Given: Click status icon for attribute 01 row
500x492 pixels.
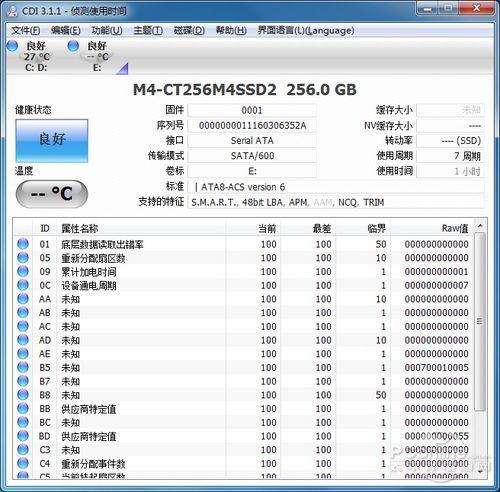Looking at the screenshot, I should pyautogui.click(x=23, y=244).
